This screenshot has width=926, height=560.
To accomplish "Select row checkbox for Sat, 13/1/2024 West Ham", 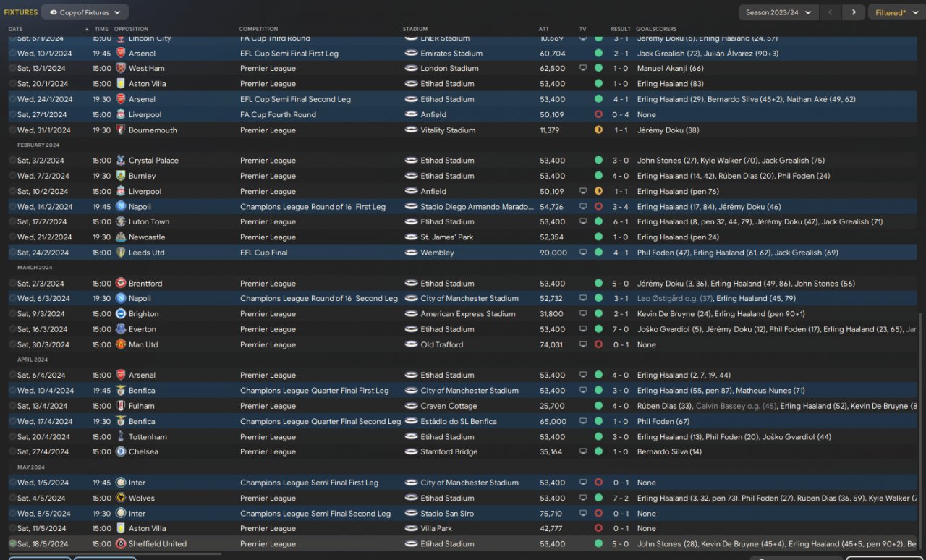I will [x=12, y=68].
